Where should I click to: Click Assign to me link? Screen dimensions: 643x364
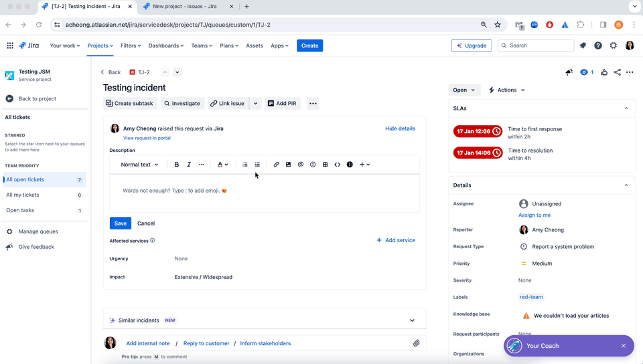click(x=534, y=215)
